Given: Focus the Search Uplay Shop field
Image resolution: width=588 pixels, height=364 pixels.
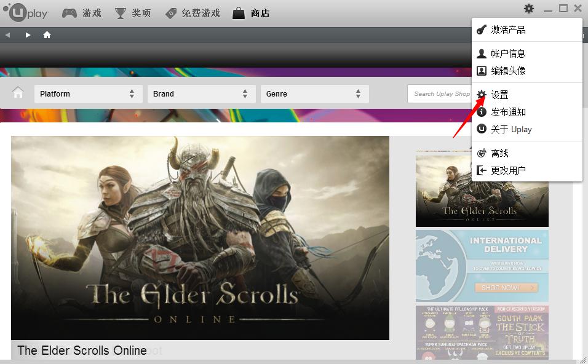Looking at the screenshot, I should tap(440, 93).
